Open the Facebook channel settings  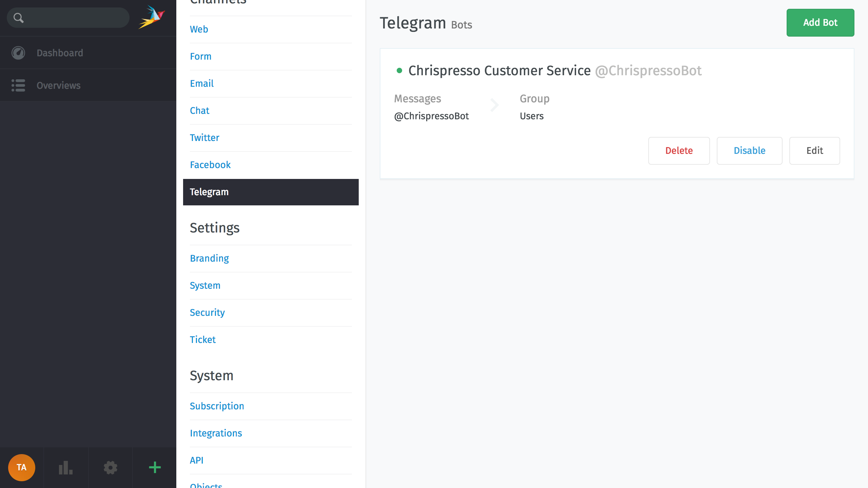tap(210, 165)
